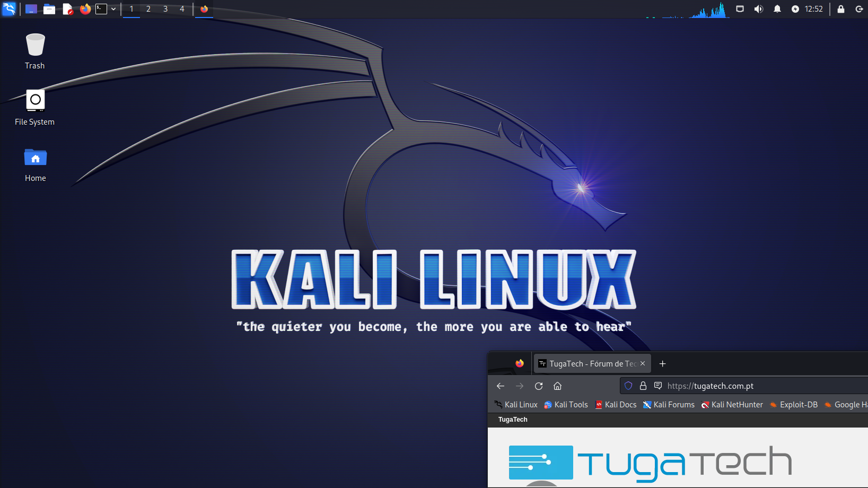
Task: Open the Kali Linux bookmark
Action: tap(516, 405)
